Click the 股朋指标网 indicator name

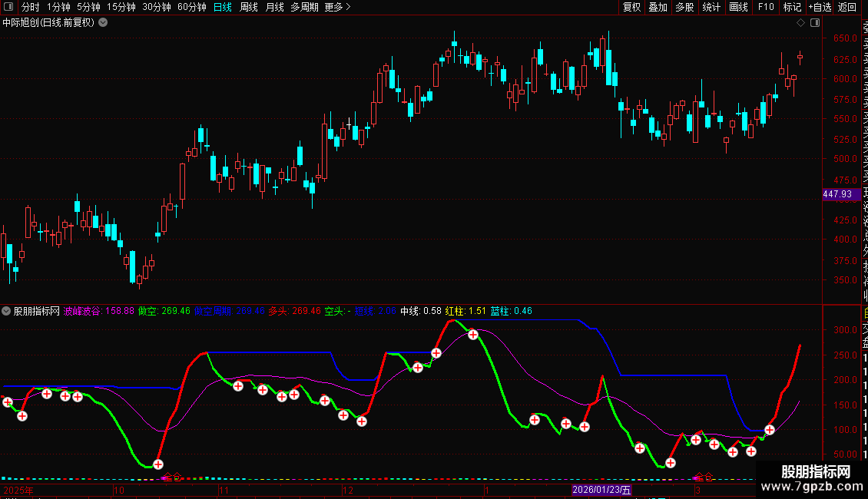37,311
